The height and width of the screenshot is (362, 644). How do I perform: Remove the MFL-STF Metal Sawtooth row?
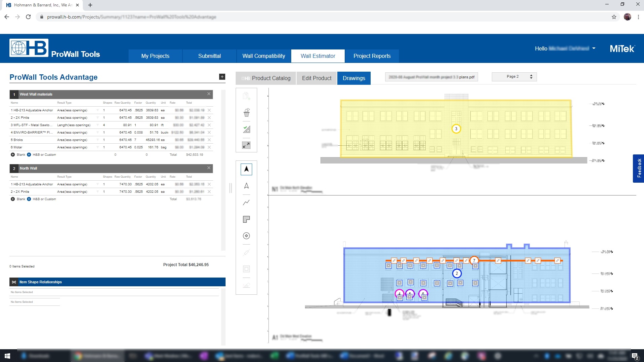209,125
